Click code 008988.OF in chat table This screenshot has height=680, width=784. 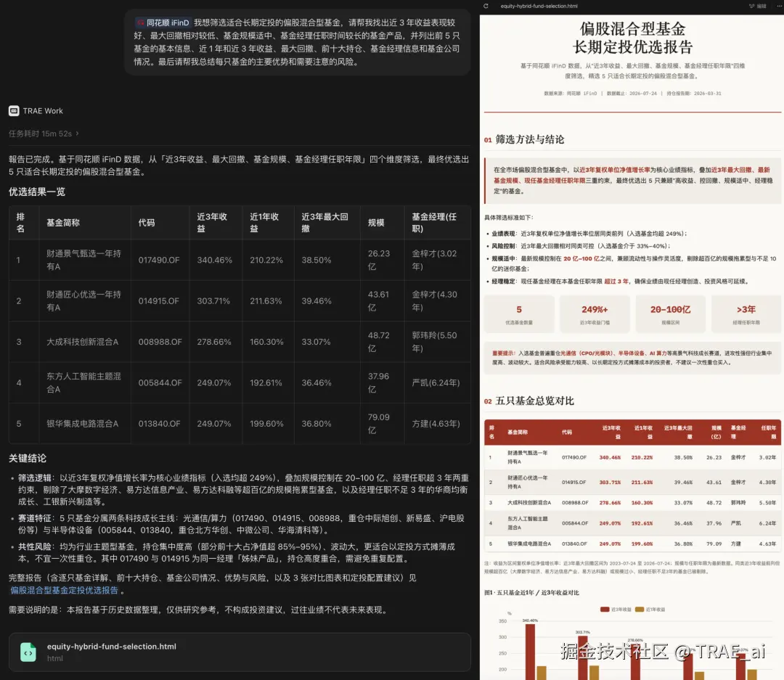[160, 342]
